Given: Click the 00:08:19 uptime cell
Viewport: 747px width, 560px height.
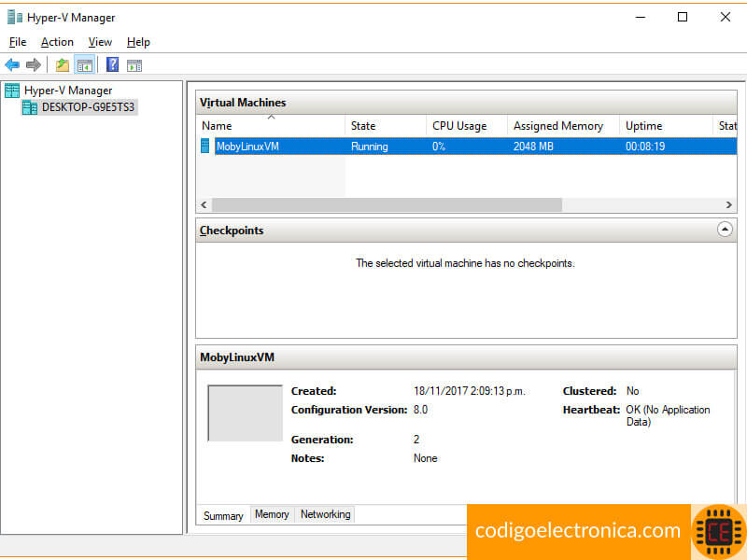Looking at the screenshot, I should [x=645, y=147].
